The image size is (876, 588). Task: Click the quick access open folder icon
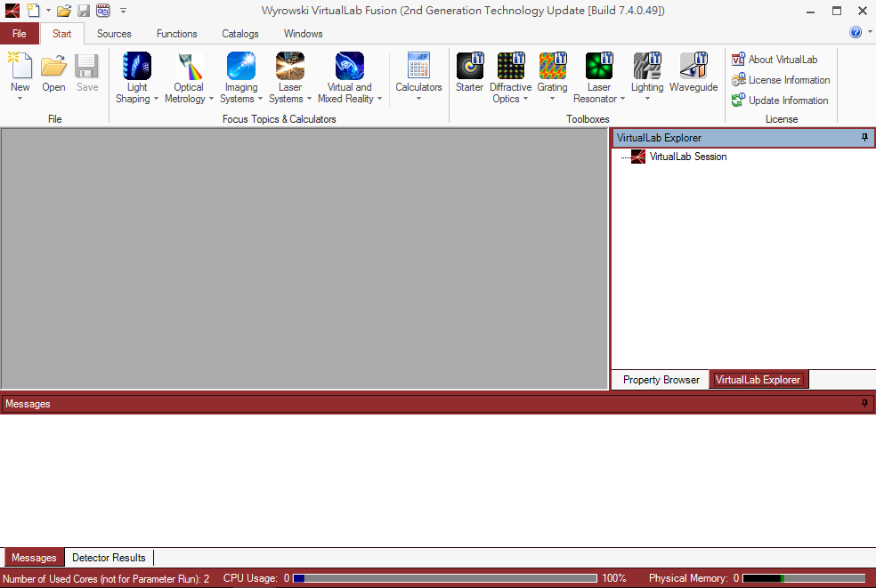click(x=64, y=11)
